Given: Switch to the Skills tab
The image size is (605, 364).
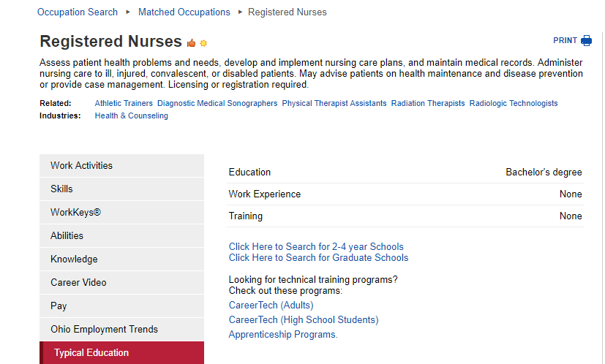Looking at the screenshot, I should coord(121,189).
